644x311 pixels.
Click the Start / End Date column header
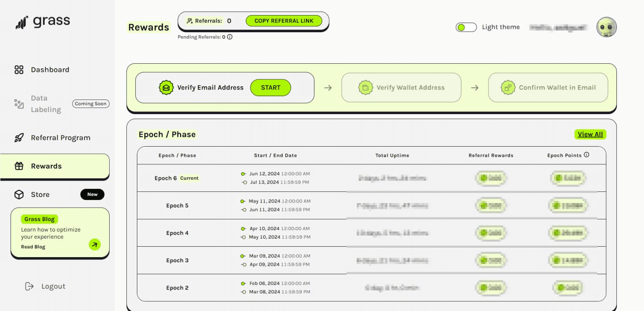click(x=276, y=155)
